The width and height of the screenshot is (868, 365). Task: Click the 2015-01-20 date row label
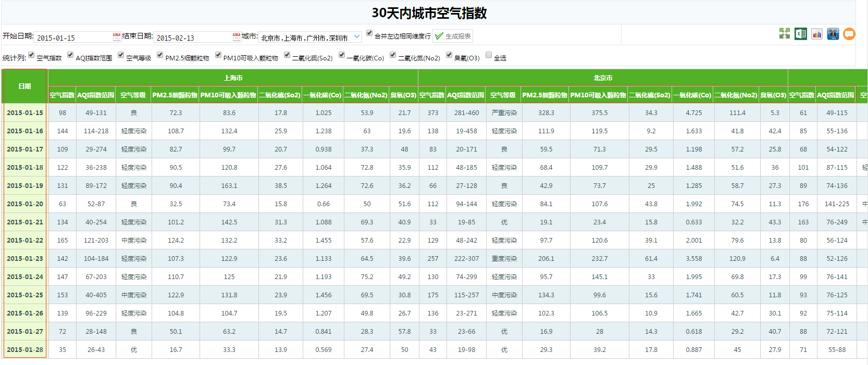tap(25, 204)
